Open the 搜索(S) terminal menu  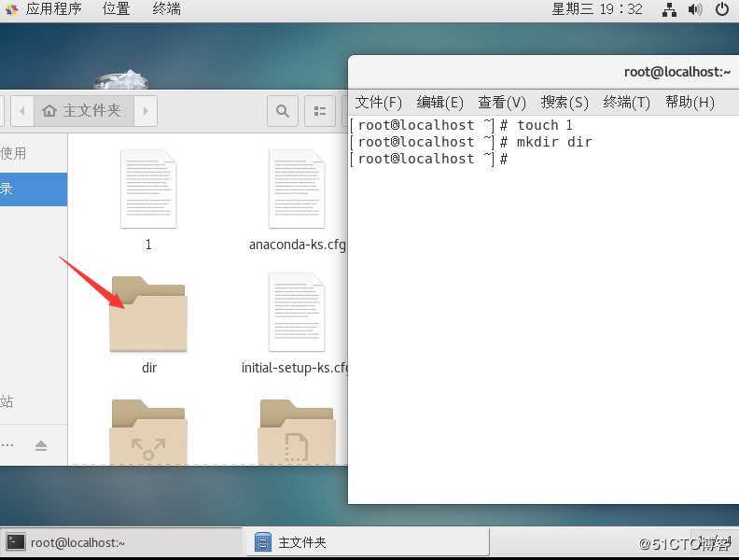tap(565, 102)
